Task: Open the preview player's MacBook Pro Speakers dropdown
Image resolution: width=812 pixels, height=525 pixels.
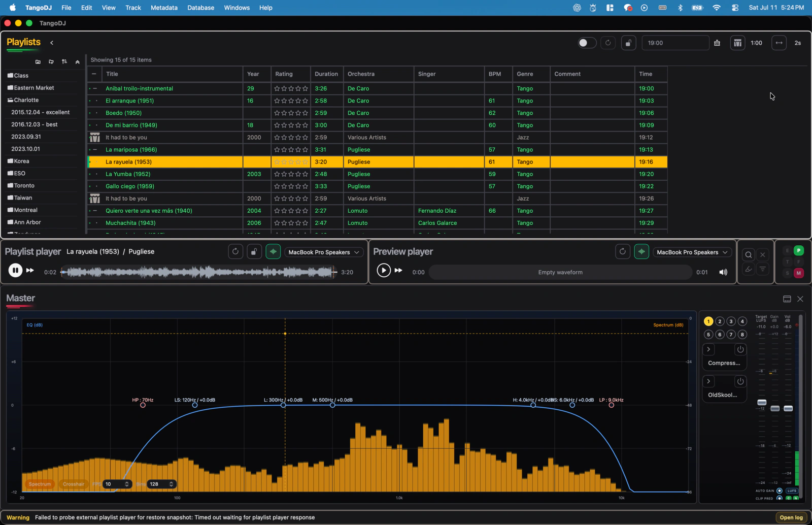Action: pos(692,252)
